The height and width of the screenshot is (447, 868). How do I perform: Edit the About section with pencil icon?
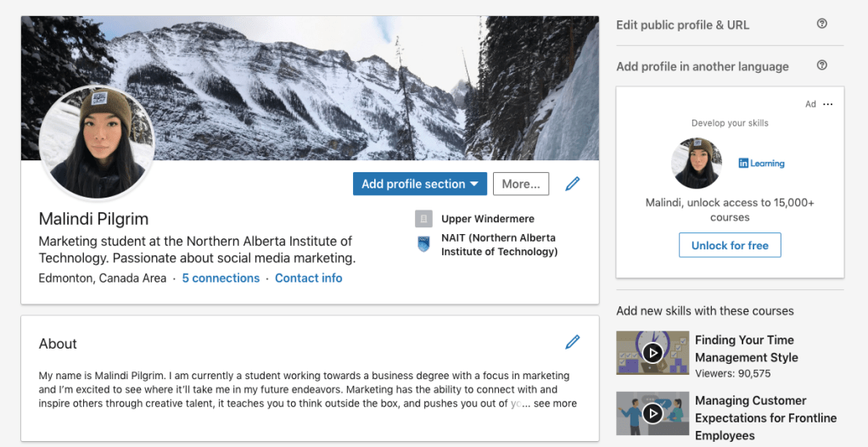pyautogui.click(x=573, y=342)
